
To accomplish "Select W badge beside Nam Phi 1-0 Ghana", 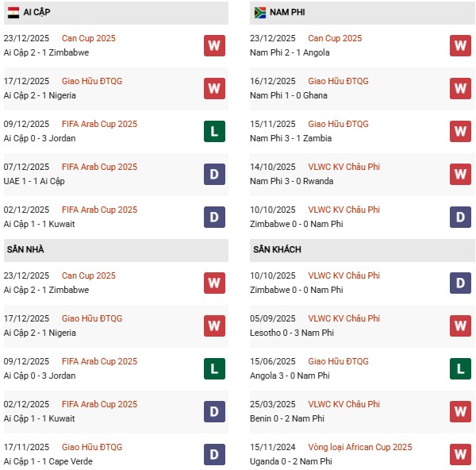I will 460,88.
